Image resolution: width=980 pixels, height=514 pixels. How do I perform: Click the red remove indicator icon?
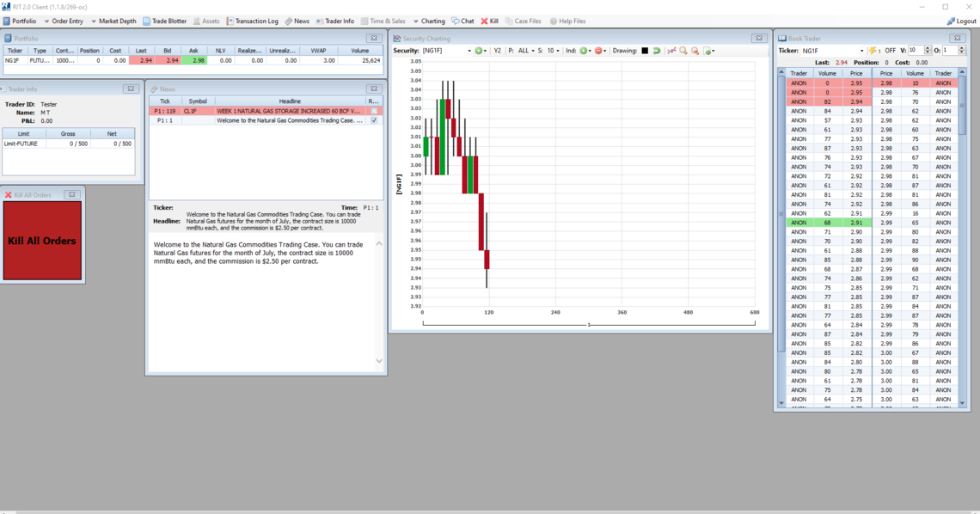tap(598, 51)
